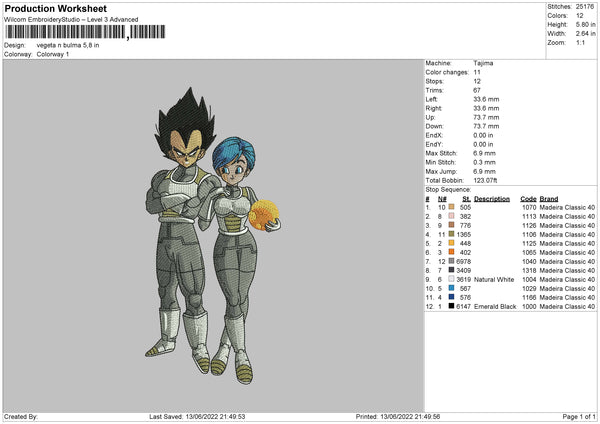Select the 'Down:' label

(x=434, y=126)
